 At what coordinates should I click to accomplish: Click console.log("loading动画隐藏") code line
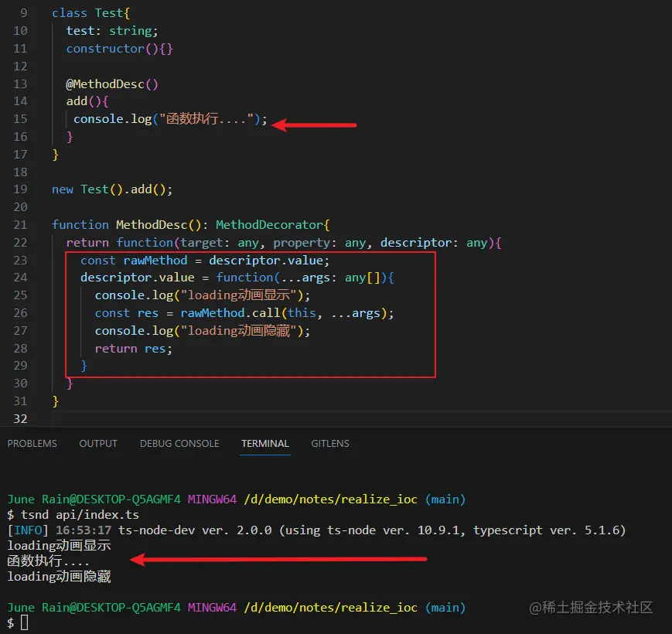(x=203, y=331)
